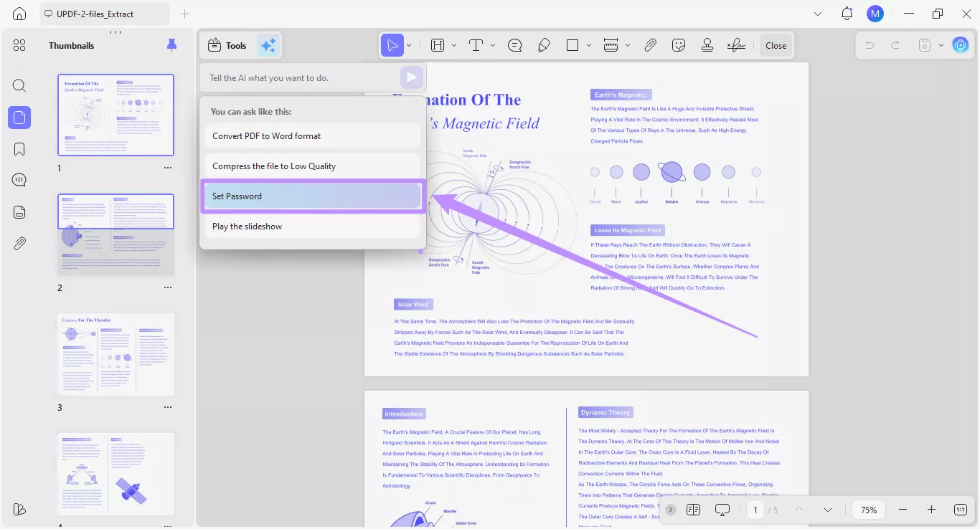Choose the Set Password suggestion
This screenshot has width=980, height=529.
click(312, 196)
